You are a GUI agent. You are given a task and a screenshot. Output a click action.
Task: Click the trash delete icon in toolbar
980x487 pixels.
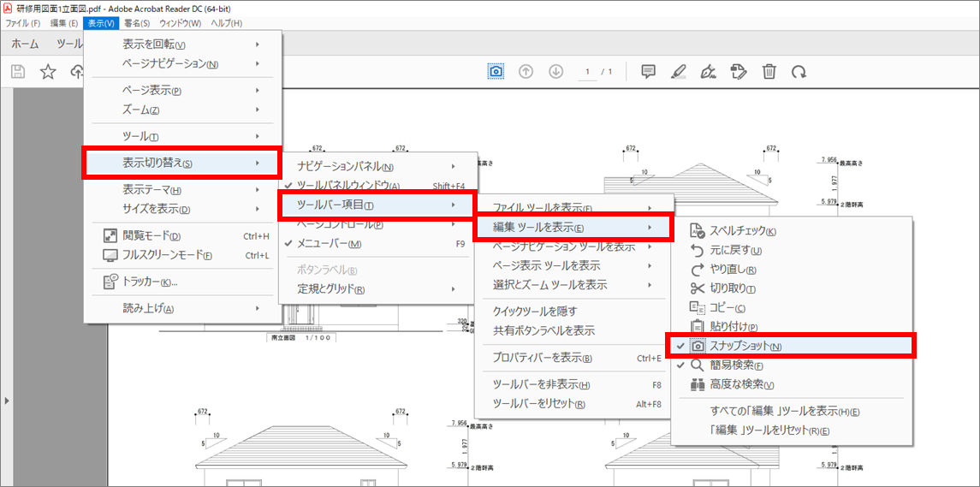(769, 72)
